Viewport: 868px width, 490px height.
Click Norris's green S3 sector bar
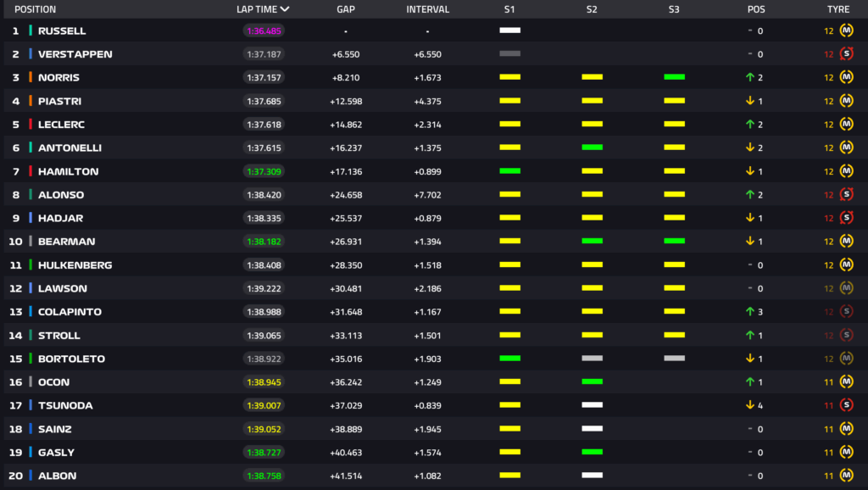click(674, 77)
